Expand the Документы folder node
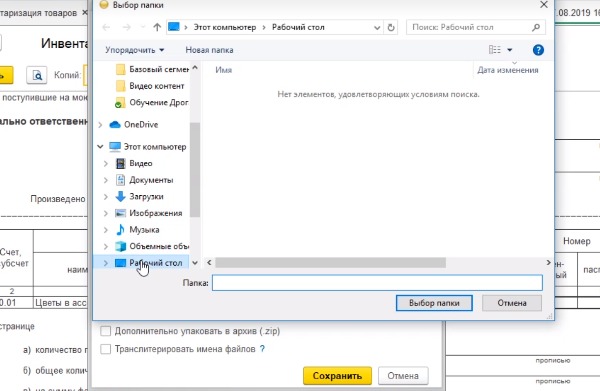The image size is (600, 391). coord(106,180)
